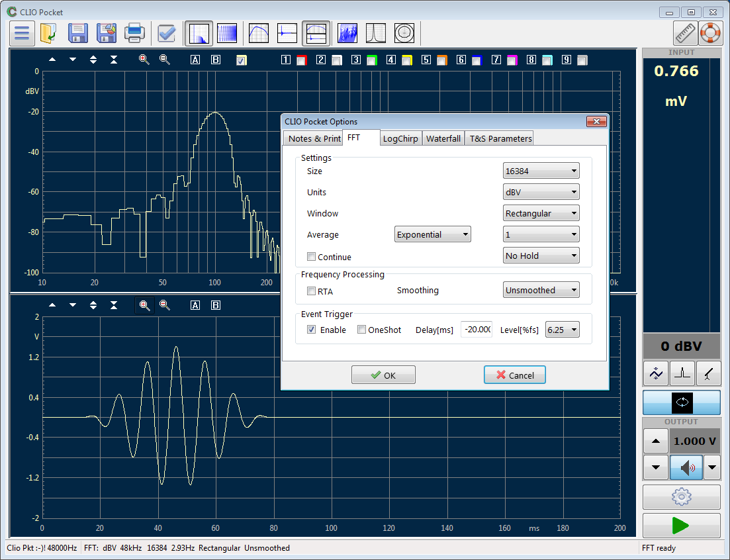Screen dimensions: 730x560
Task: Change Units from the dBV dropdown
Action: point(541,192)
